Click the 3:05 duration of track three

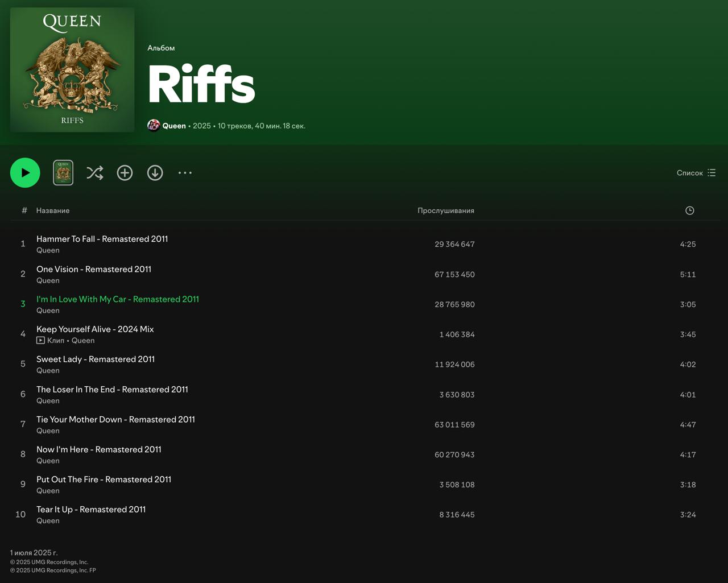[688, 304]
